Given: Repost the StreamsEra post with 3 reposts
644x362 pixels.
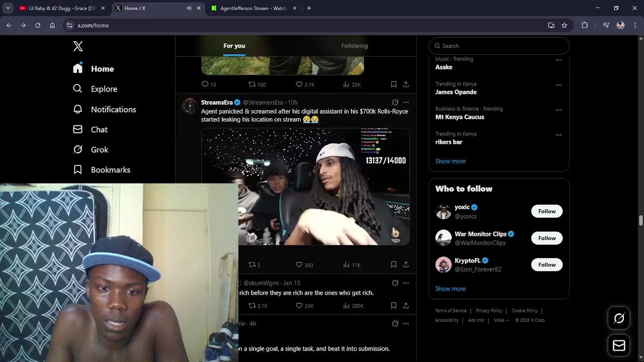Looking at the screenshot, I should click(254, 265).
